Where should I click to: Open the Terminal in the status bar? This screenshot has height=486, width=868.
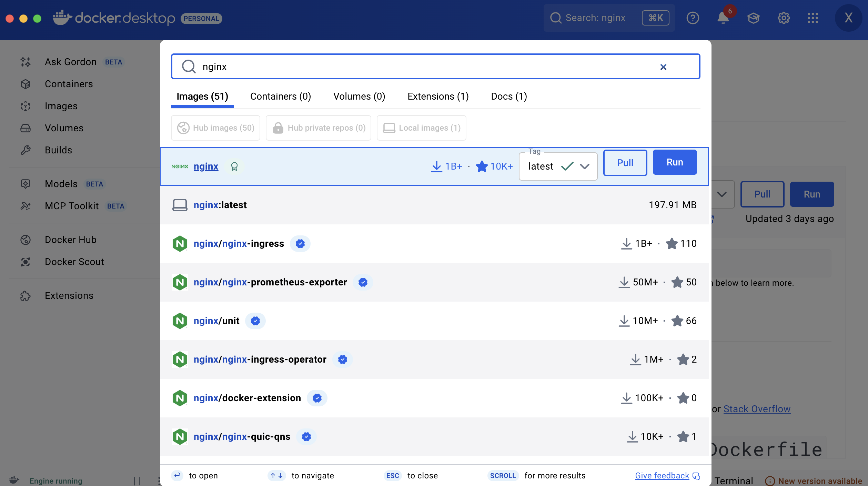coord(734,481)
